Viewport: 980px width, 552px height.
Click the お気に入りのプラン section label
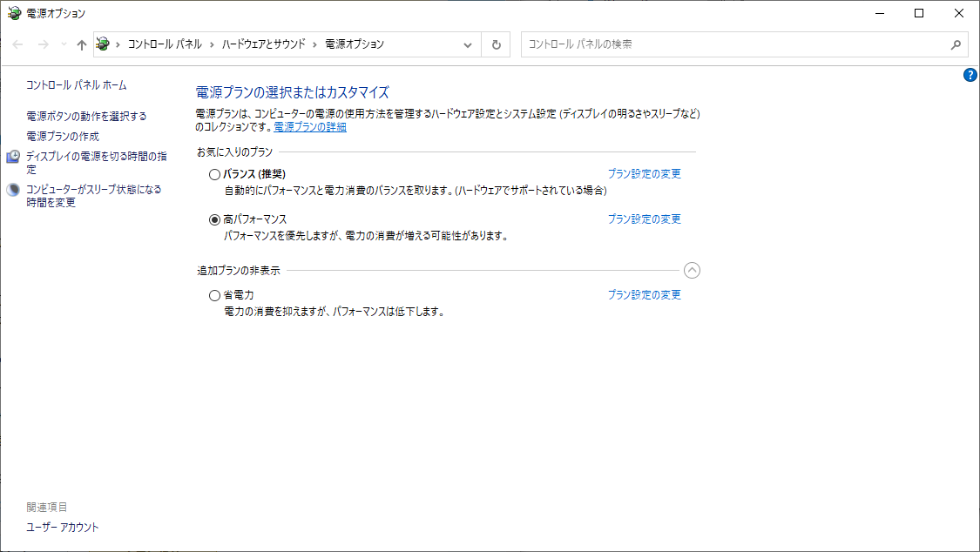(235, 151)
